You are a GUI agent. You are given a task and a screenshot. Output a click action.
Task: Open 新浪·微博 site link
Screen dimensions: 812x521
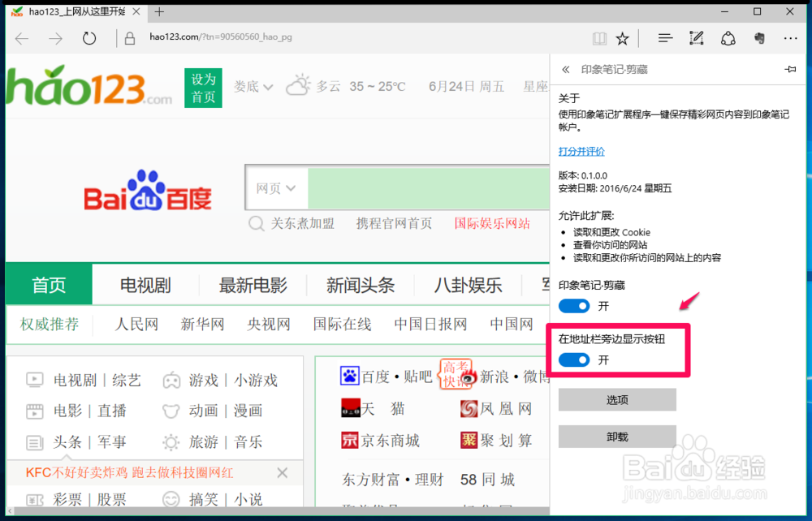[504, 377]
